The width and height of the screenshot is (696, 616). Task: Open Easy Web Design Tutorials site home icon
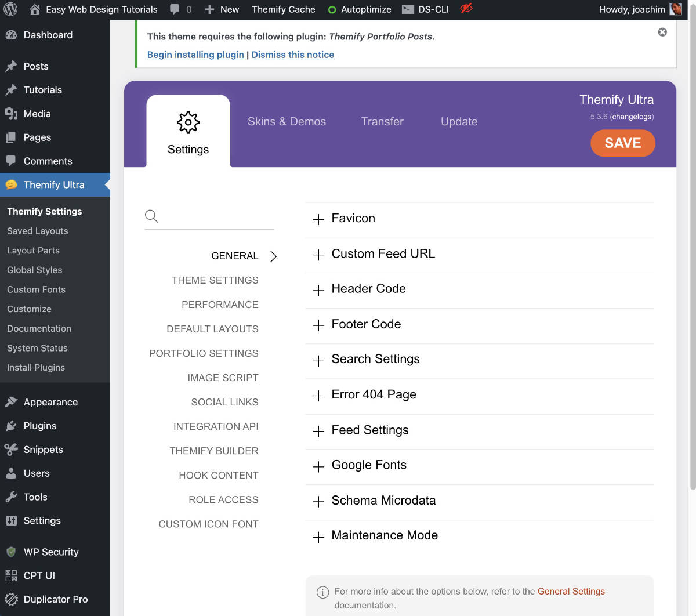tap(35, 9)
